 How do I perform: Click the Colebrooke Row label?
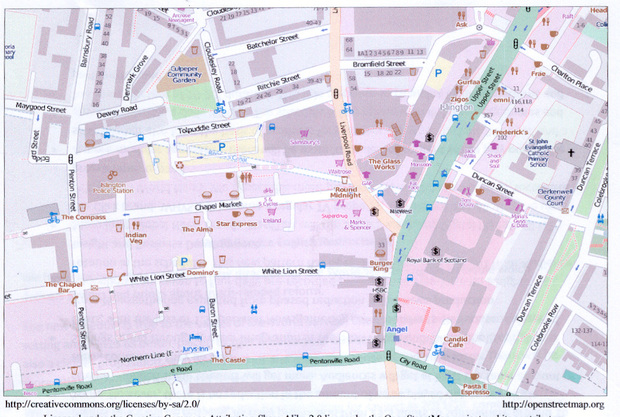544,327
